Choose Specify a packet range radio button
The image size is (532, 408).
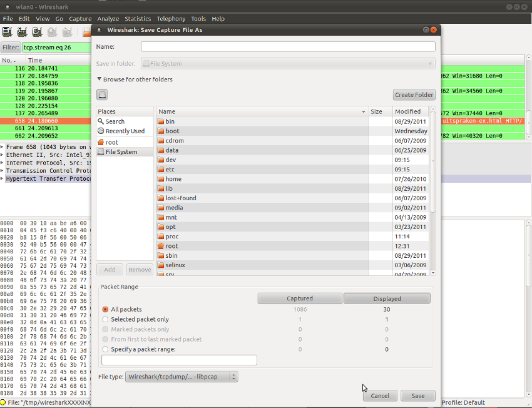(x=105, y=349)
